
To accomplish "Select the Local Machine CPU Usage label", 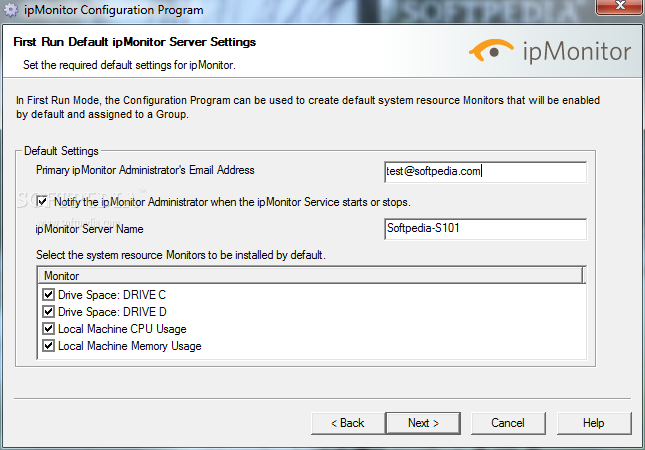I will [x=122, y=329].
